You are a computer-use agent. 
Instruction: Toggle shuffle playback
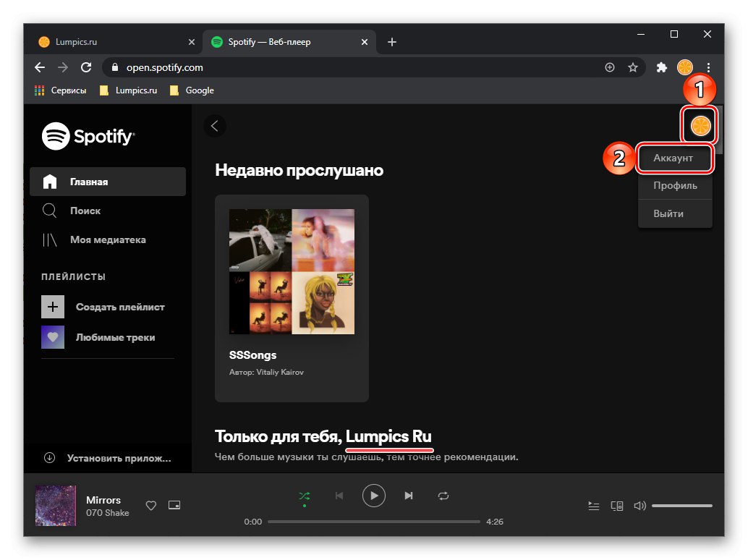(x=305, y=496)
